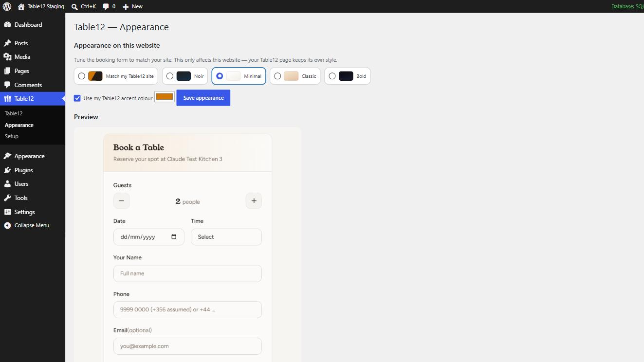The height and width of the screenshot is (362, 644).
Task: Open the Table12 submenu item
Action: tap(14, 113)
